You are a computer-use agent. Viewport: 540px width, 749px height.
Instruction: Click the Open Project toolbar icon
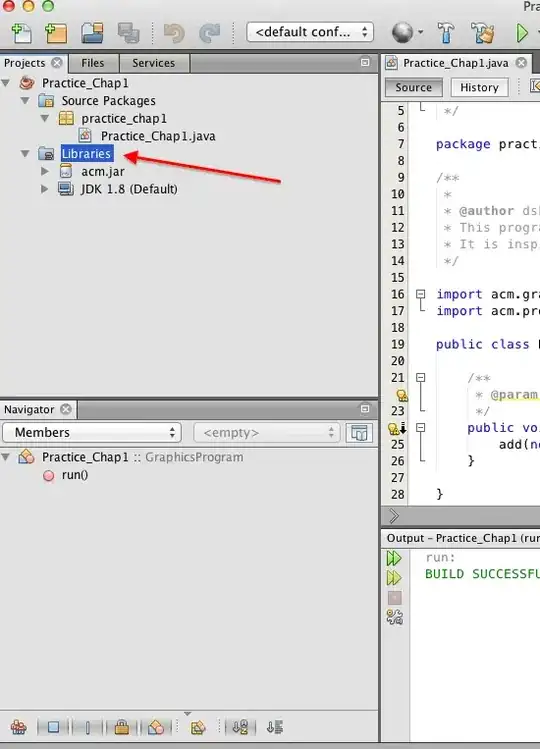pos(92,33)
